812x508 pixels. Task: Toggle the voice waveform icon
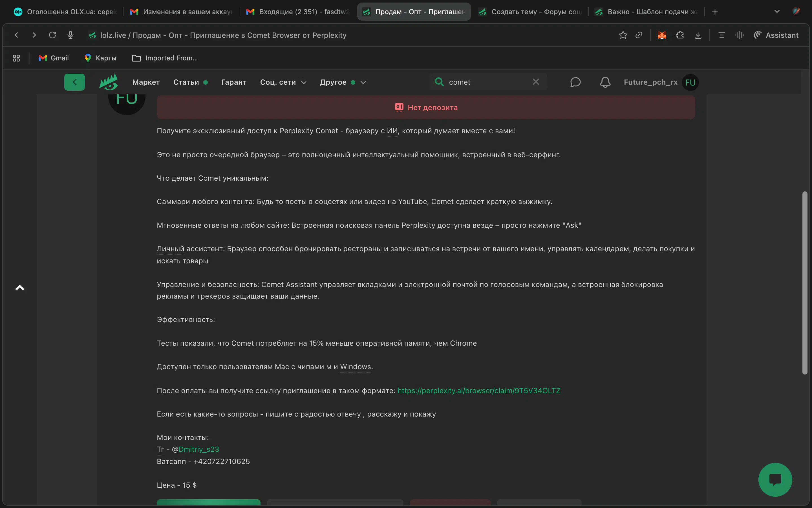pyautogui.click(x=740, y=35)
